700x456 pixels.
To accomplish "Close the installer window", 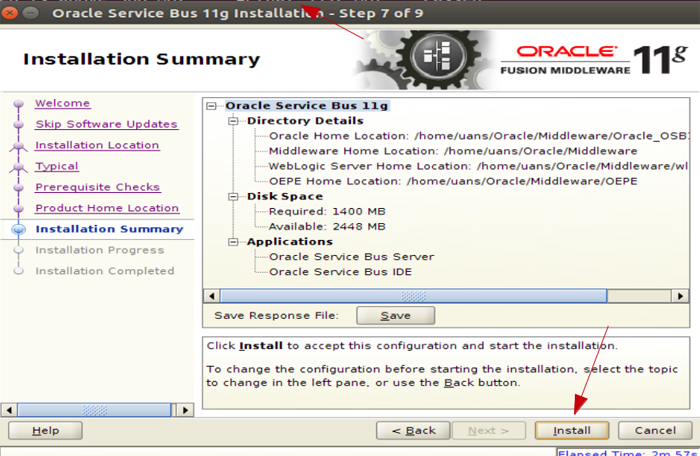I will click(9, 13).
